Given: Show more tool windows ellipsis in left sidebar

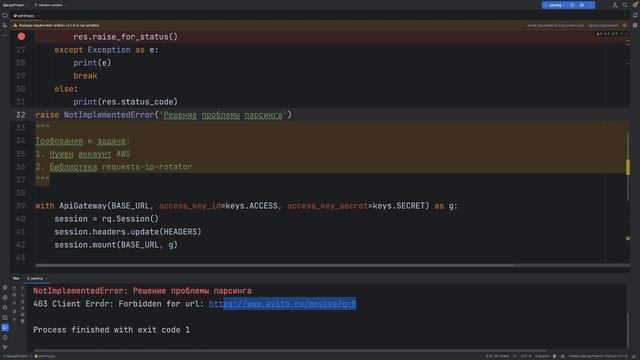Looking at the screenshot, I should pyautogui.click(x=5, y=36).
